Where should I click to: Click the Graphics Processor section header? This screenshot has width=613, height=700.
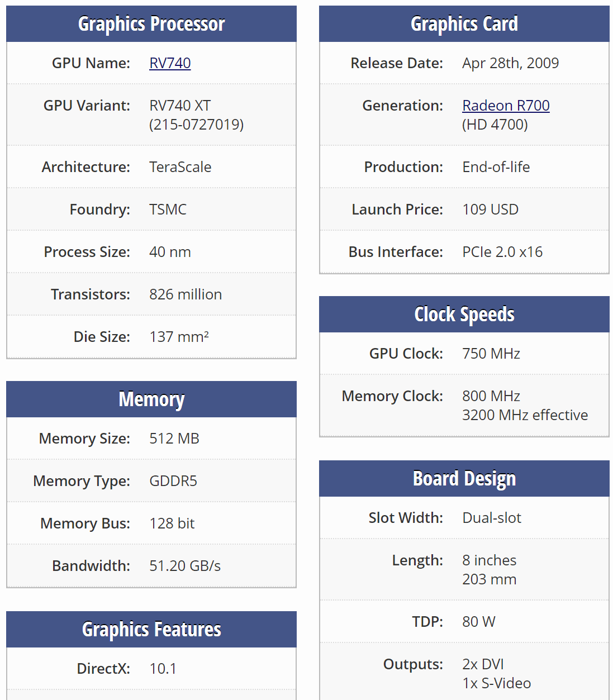151,24
